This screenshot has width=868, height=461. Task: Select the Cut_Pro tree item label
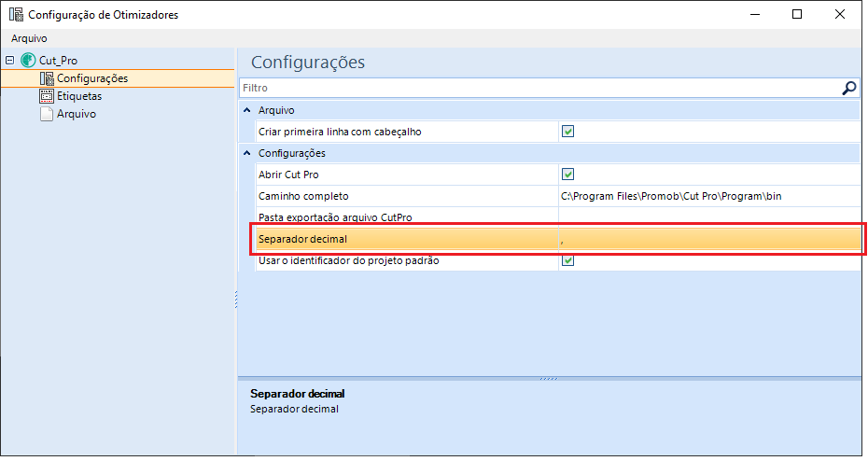tap(58, 61)
